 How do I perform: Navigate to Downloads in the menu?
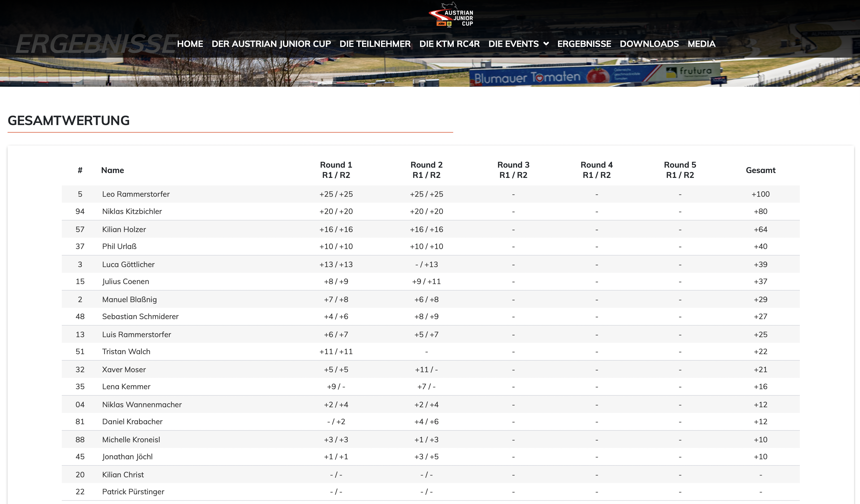pos(649,44)
